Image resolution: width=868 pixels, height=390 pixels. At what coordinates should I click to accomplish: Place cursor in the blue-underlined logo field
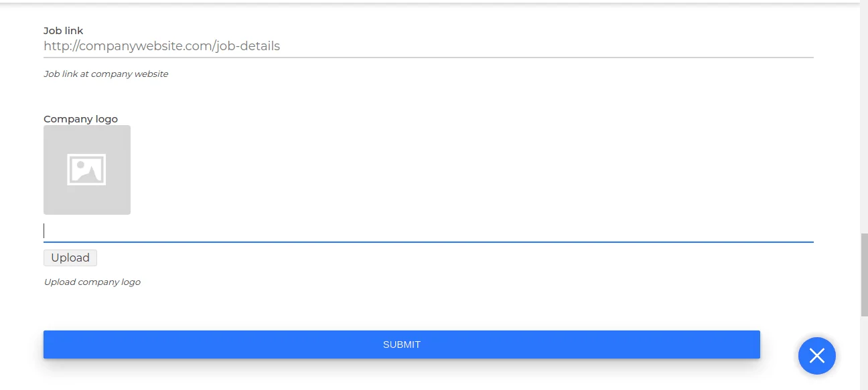click(x=429, y=231)
